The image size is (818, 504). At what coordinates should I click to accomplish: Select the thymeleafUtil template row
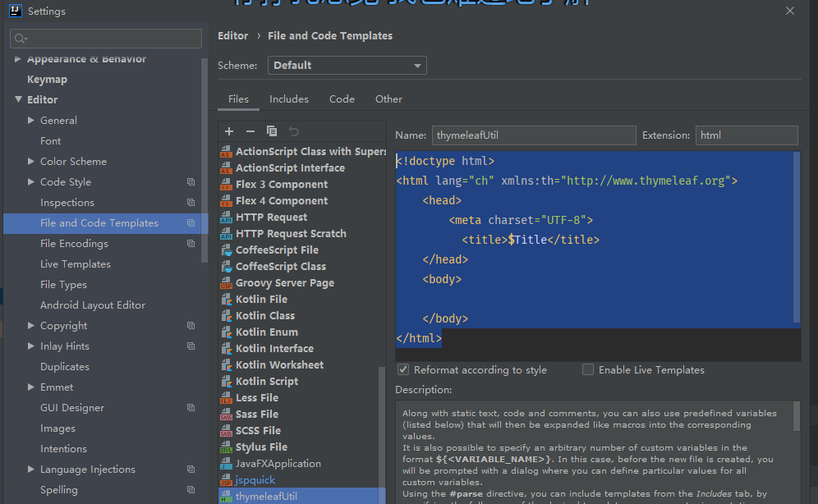pos(302,496)
